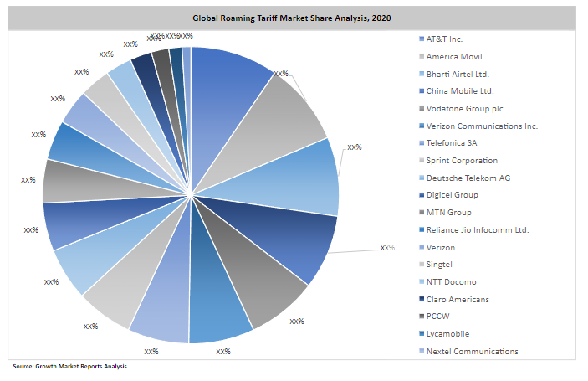The width and height of the screenshot is (588, 381).
Task: Click the Bharti Airtel Ltd. legend swatch
Action: [x=422, y=74]
